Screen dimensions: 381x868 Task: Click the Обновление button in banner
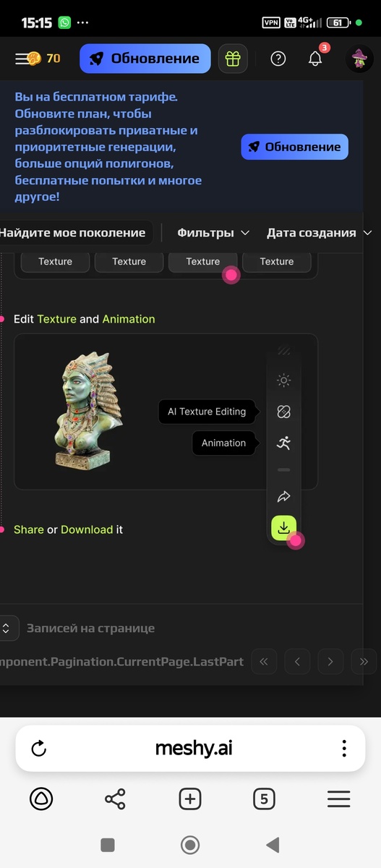294,147
